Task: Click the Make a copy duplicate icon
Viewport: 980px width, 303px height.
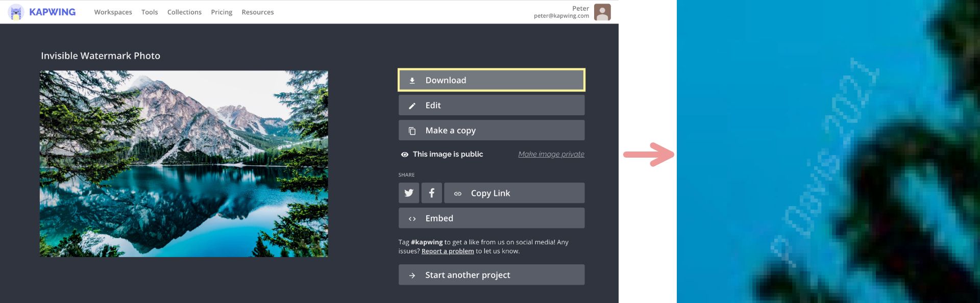Action: point(412,131)
